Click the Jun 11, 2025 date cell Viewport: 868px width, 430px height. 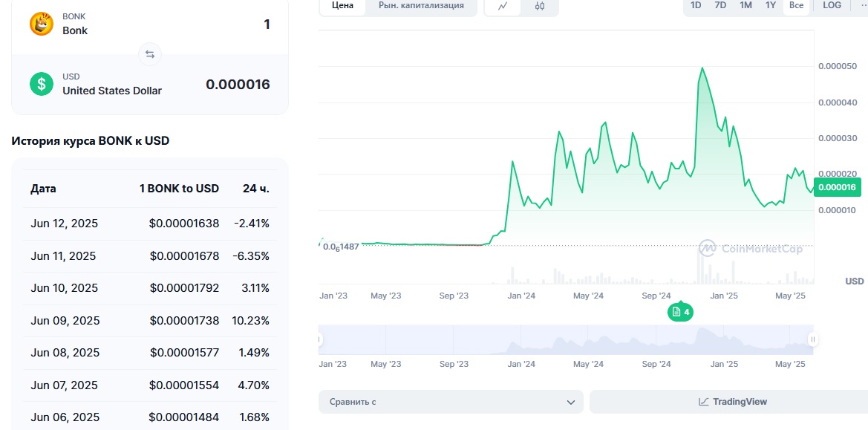pos(63,256)
